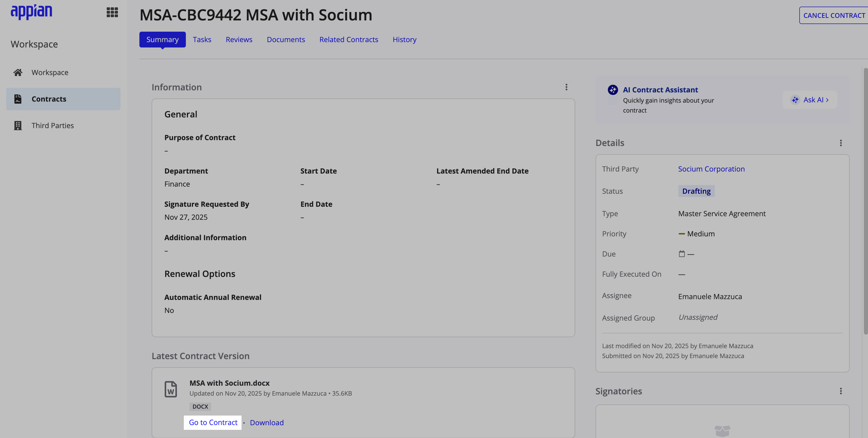Viewport: 868px width, 438px height.
Task: Click the MSA with Socium.docx file name
Action: [x=230, y=383]
